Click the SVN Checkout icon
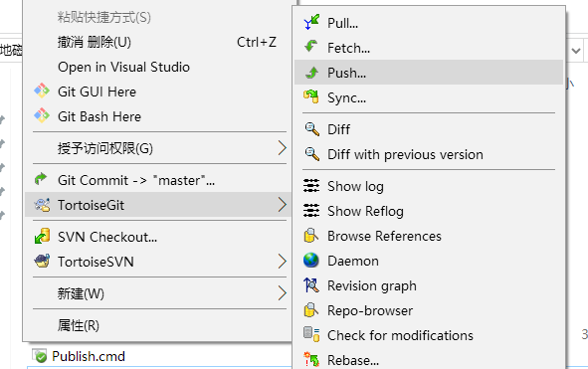 [x=42, y=237]
